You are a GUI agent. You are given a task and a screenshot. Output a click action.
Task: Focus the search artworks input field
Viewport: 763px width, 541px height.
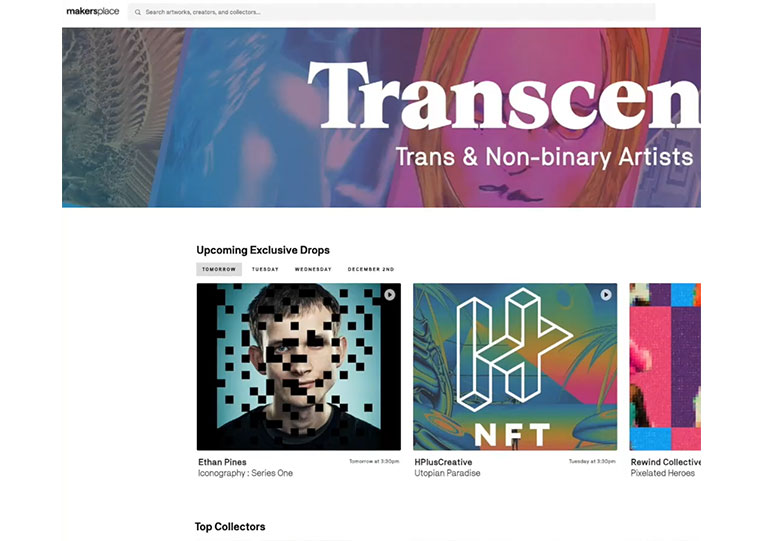(392, 12)
